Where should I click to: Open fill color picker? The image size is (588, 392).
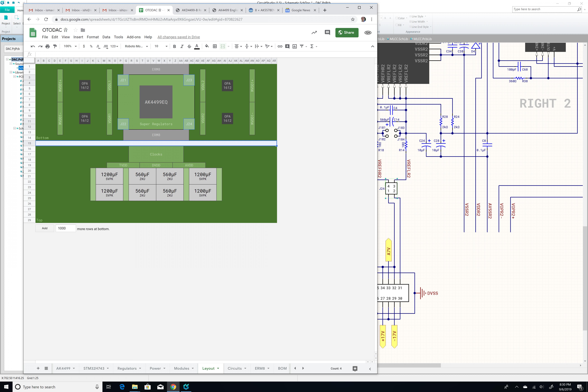click(207, 46)
